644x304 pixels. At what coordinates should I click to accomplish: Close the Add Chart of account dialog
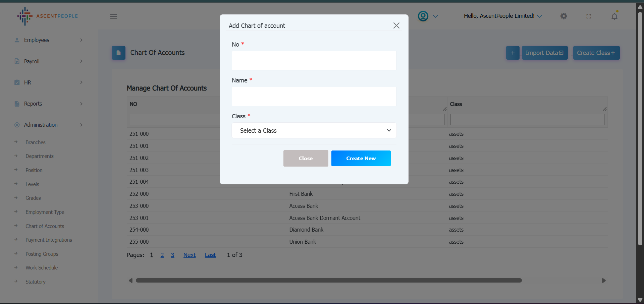tap(396, 25)
